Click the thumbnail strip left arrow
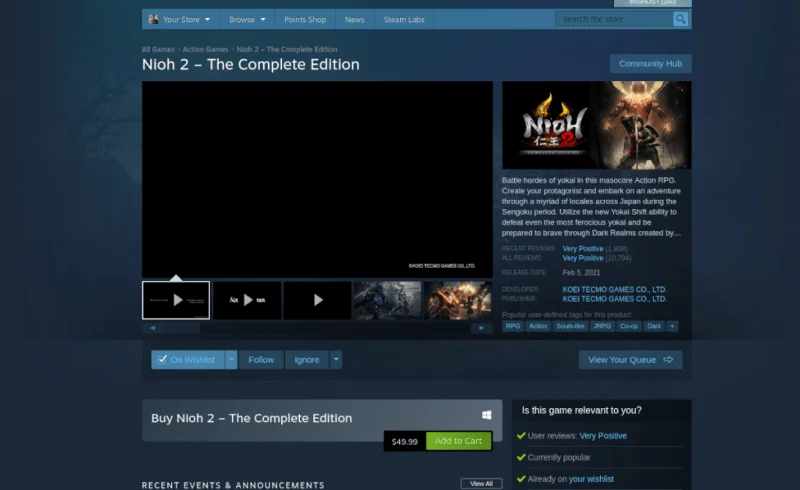 (x=153, y=328)
